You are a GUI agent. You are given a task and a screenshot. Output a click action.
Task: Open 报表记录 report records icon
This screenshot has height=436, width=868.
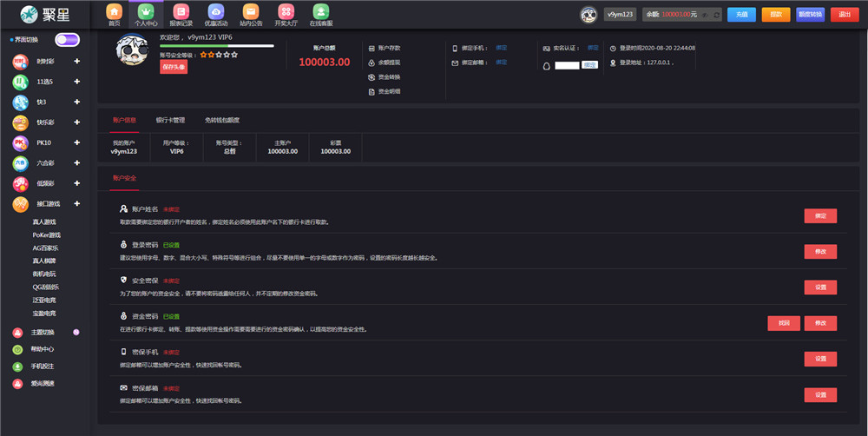181,12
